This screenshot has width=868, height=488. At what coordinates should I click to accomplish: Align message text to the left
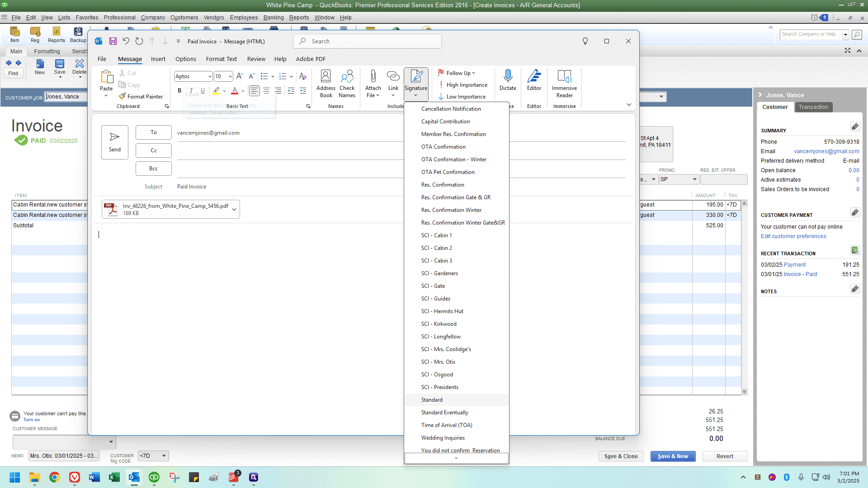click(255, 91)
